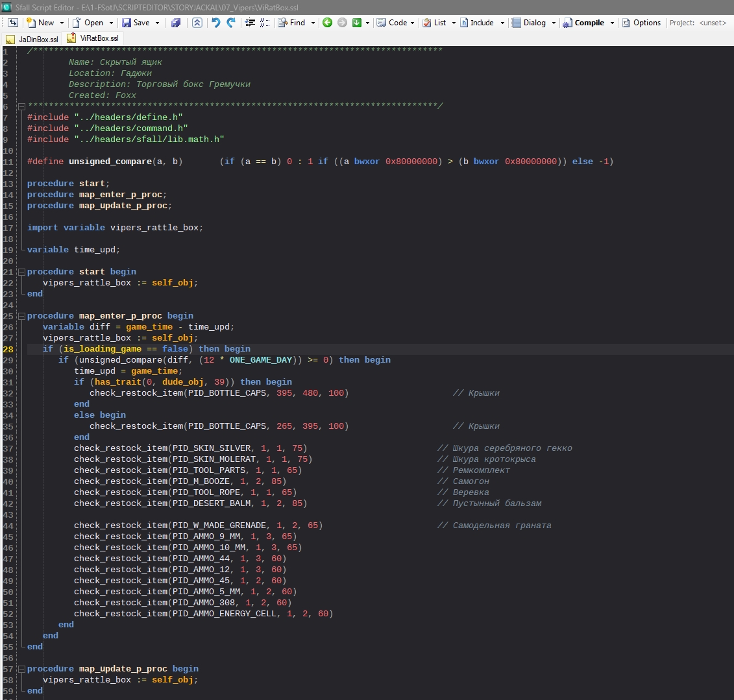Navigate forward with gray right arrow
The width and height of the screenshot is (734, 700).
coord(342,23)
